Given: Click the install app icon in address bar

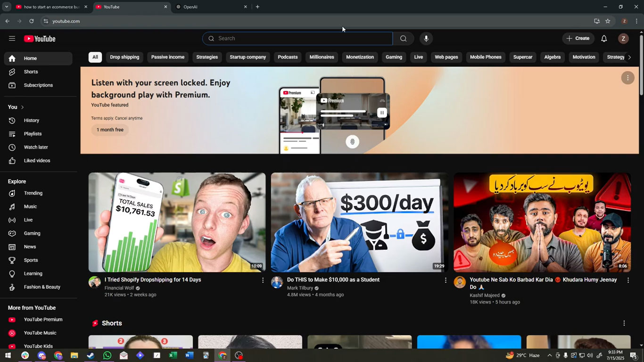Looking at the screenshot, I should (x=597, y=21).
